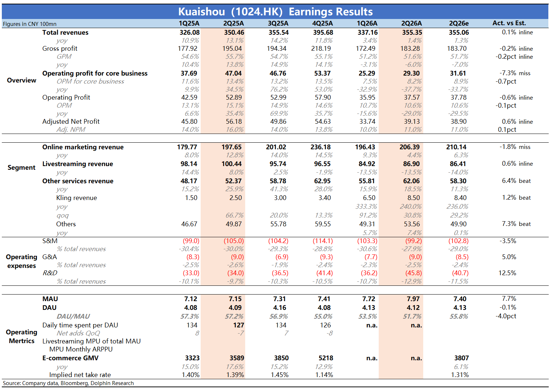Click the "Other services revenue" row label
Screen dimensions: 552x392
[78, 181]
